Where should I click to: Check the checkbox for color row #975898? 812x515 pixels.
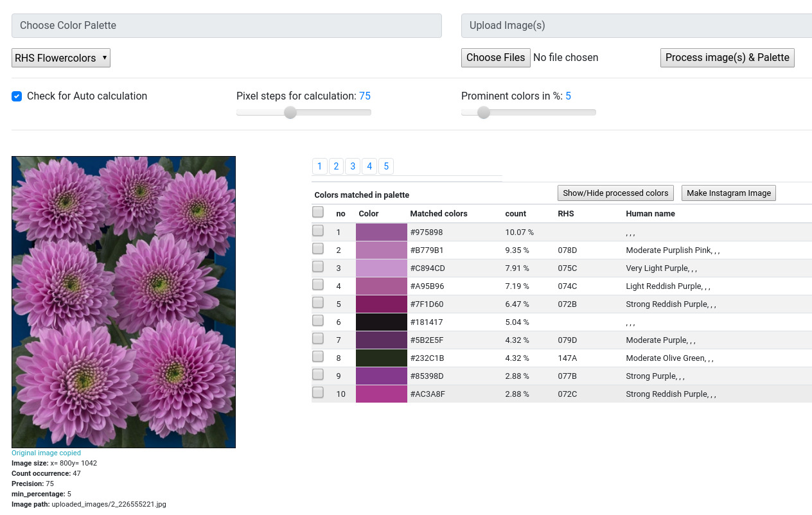click(318, 231)
